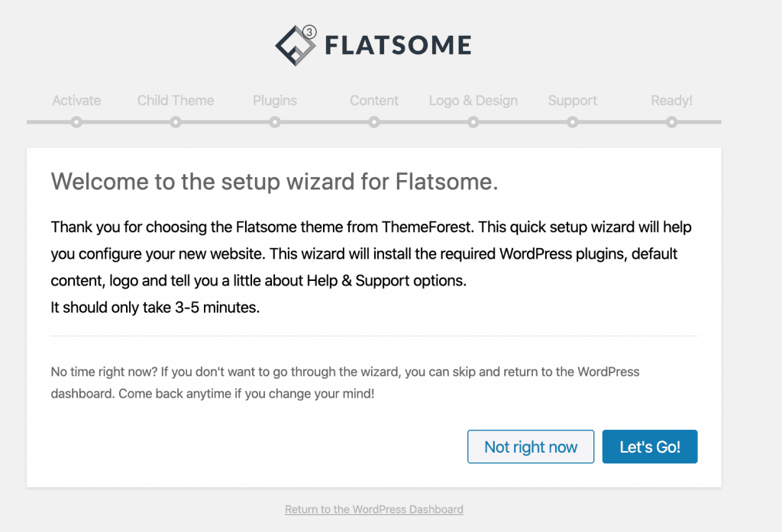Select the Activate step label
782x532 pixels.
(76, 100)
